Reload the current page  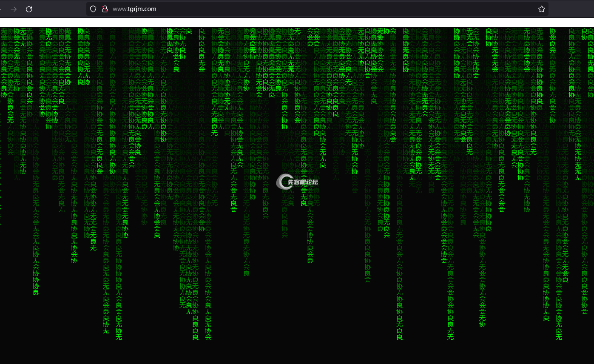tap(29, 9)
